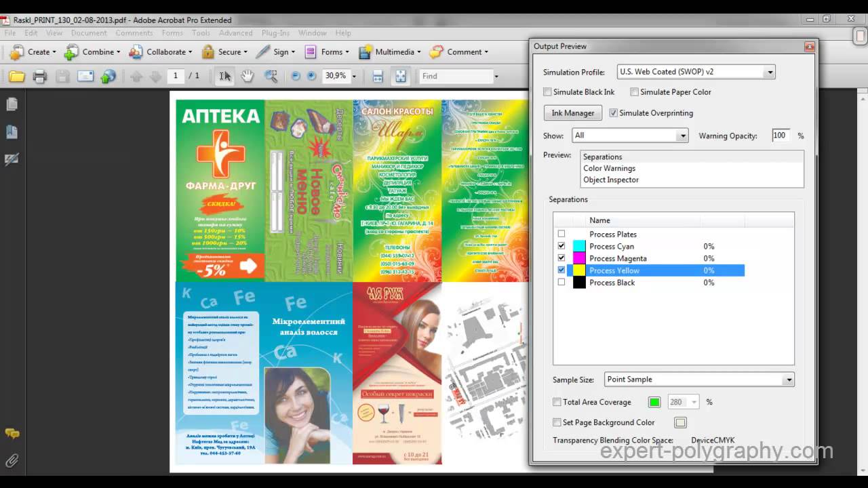Uncheck Simulate Overprinting
868x488 pixels.
click(x=613, y=113)
